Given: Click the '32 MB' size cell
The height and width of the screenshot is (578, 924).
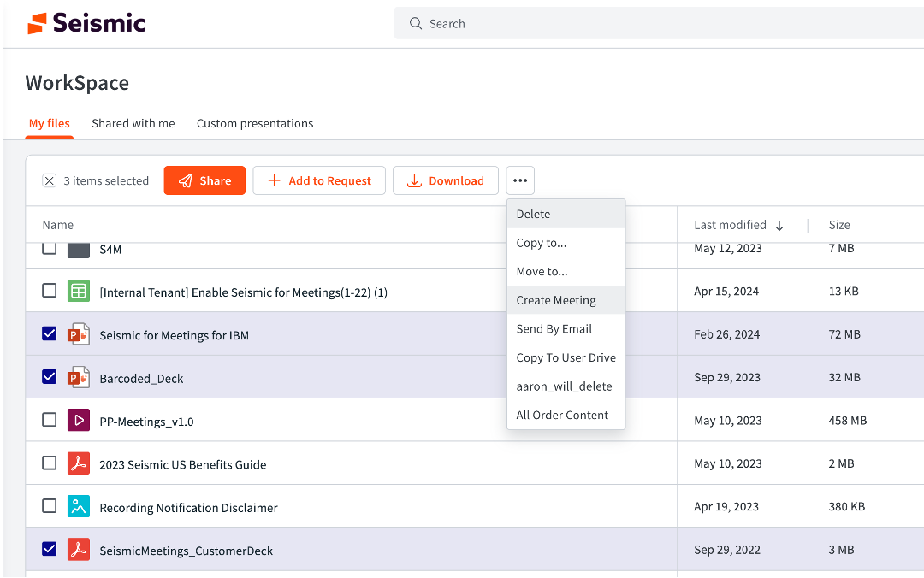Looking at the screenshot, I should coord(844,378).
